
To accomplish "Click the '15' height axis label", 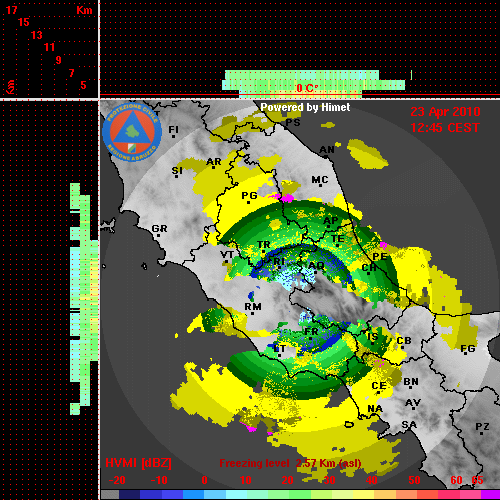I will click(x=24, y=22).
